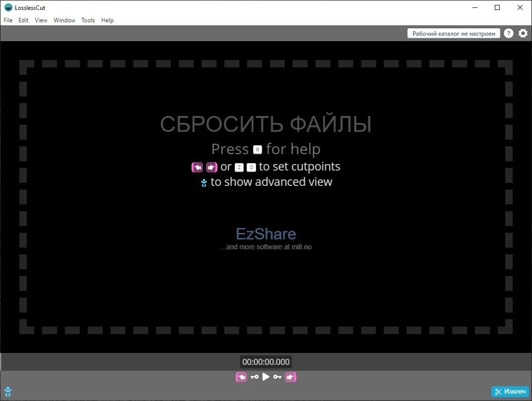Open help question mark icon

[x=509, y=33]
